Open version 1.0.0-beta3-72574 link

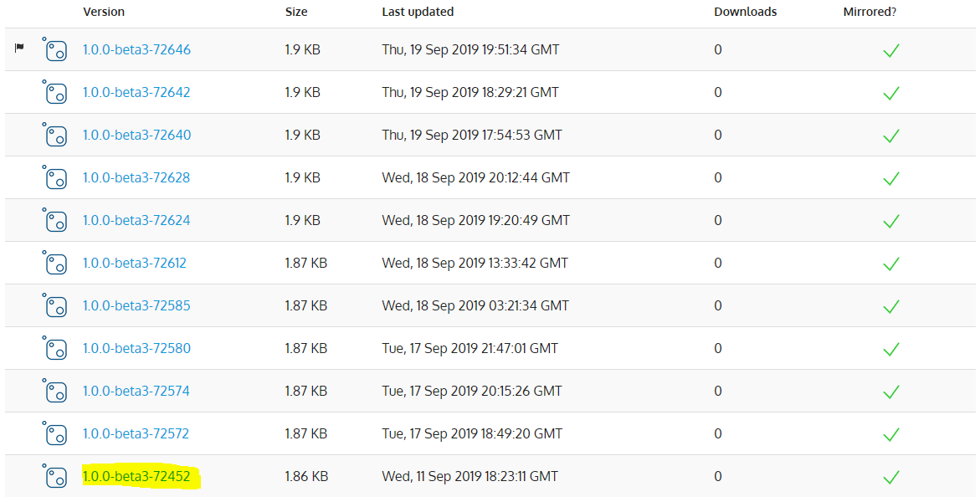coord(136,391)
